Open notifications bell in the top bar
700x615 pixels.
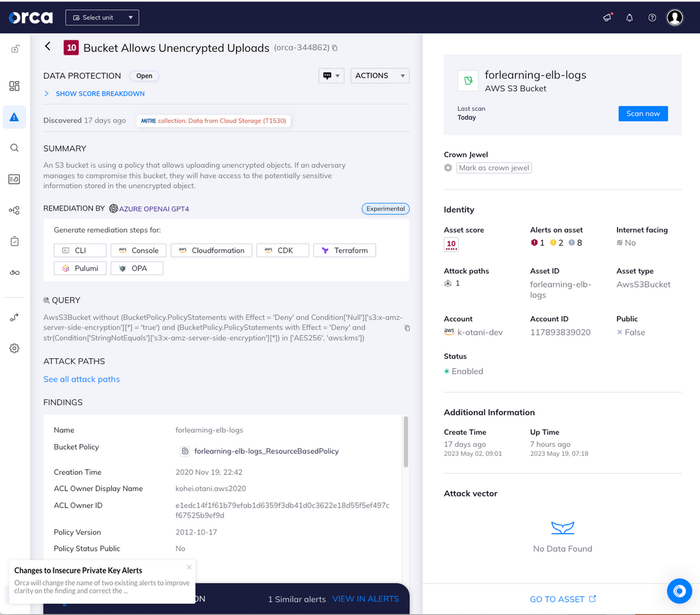(x=629, y=18)
